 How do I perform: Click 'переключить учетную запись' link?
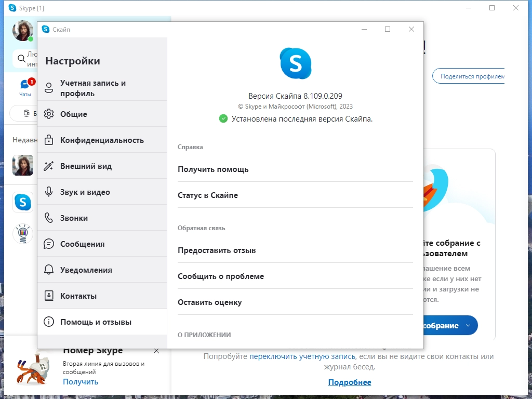click(x=302, y=356)
